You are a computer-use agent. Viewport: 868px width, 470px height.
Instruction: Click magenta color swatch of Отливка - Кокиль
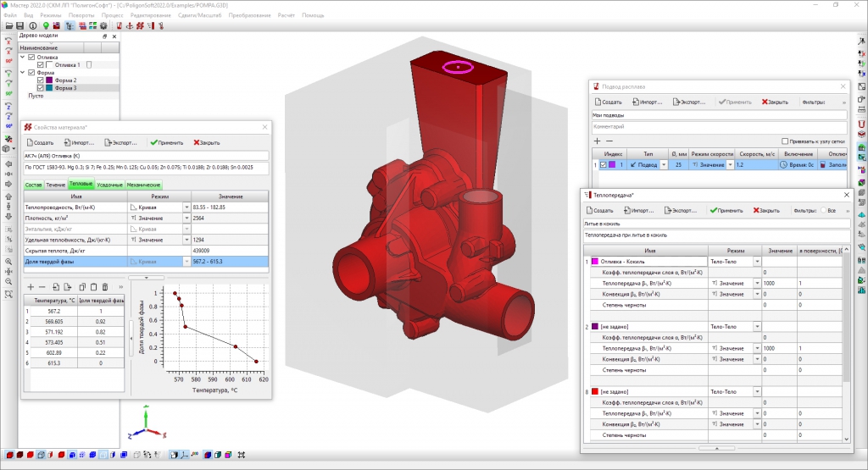(595, 262)
